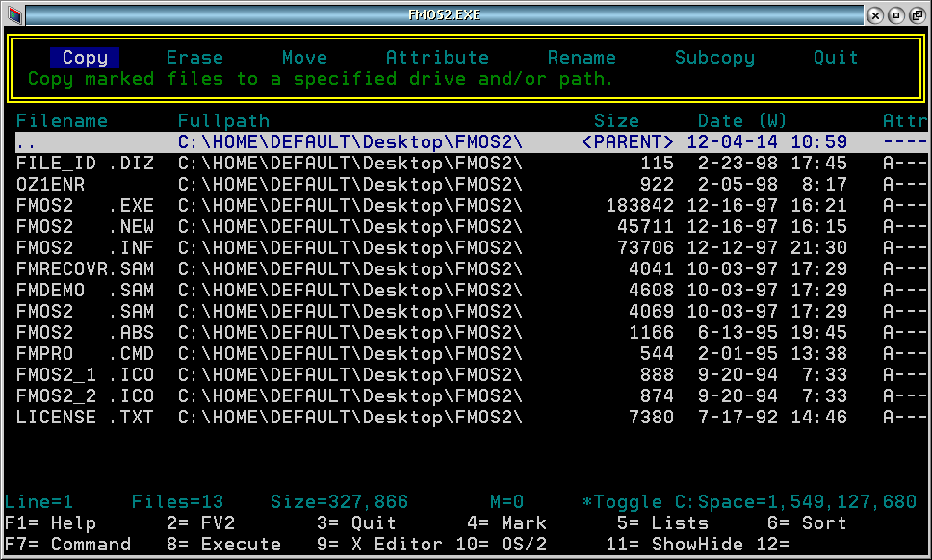Image resolution: width=932 pixels, height=560 pixels.
Task: Select the Attribute menu command
Action: point(437,58)
